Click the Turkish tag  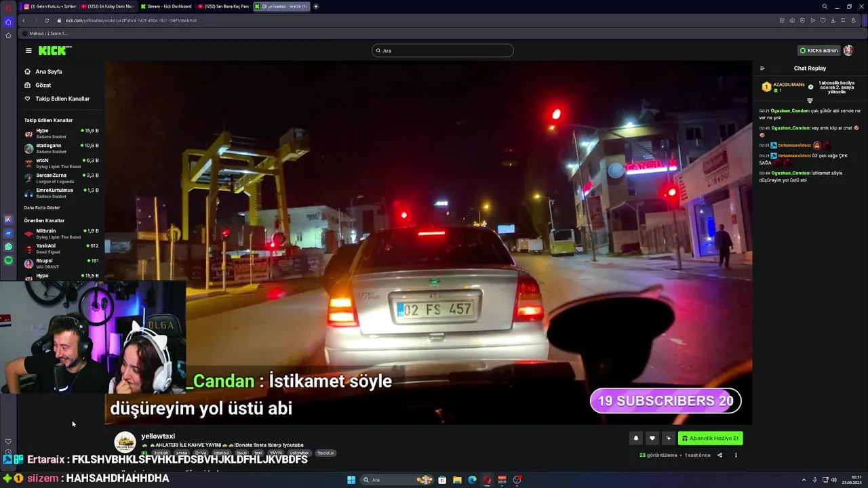tap(161, 453)
